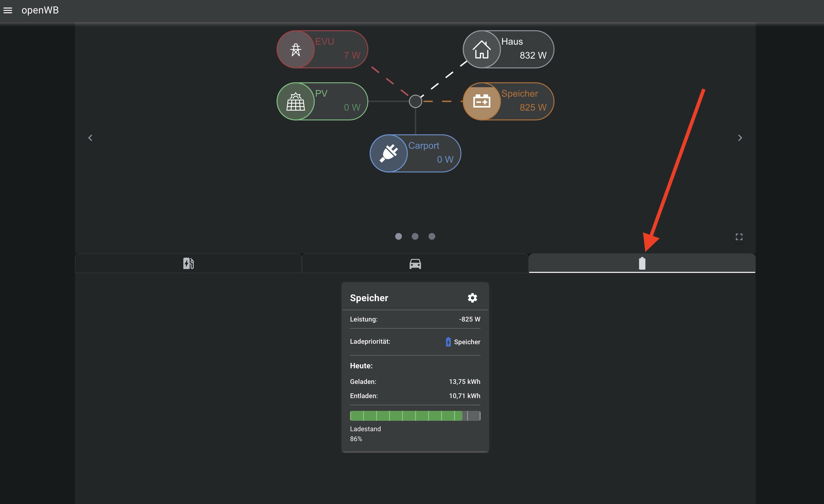Screen dimensions: 824x504
Task: Switch to the charge points tab
Action: (188, 264)
